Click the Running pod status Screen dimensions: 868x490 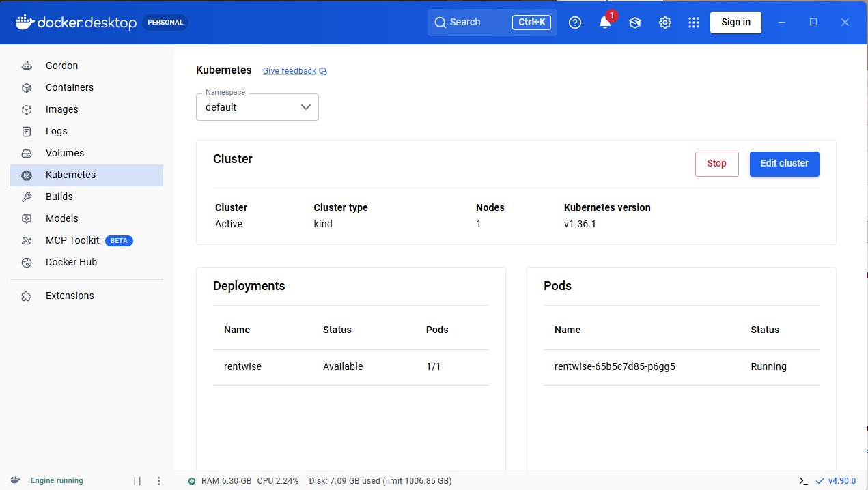pos(768,366)
